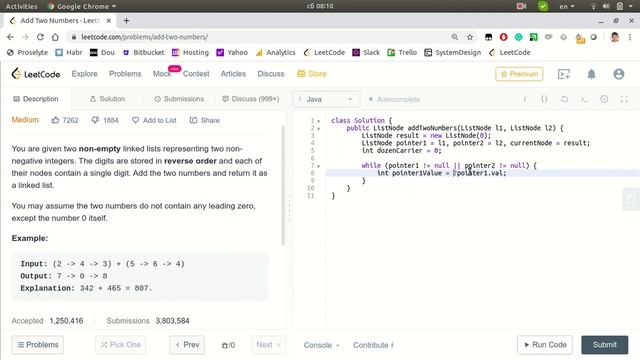Click the Problems list button at bottom
640x360 pixels.
pyautogui.click(x=38, y=345)
